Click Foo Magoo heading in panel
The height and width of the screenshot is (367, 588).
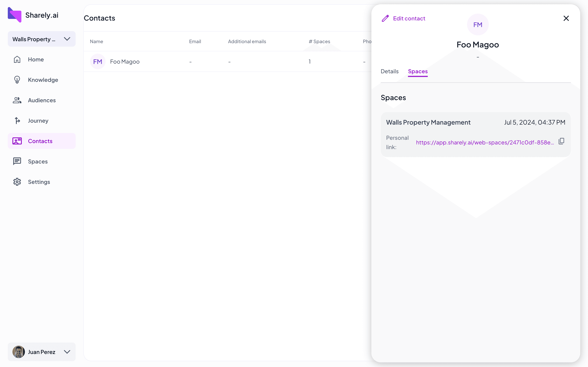[x=478, y=45]
